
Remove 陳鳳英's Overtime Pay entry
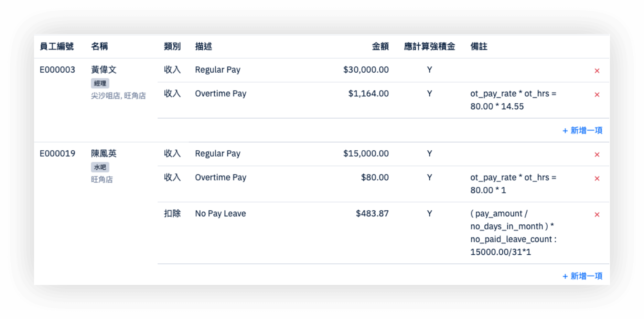pyautogui.click(x=597, y=179)
